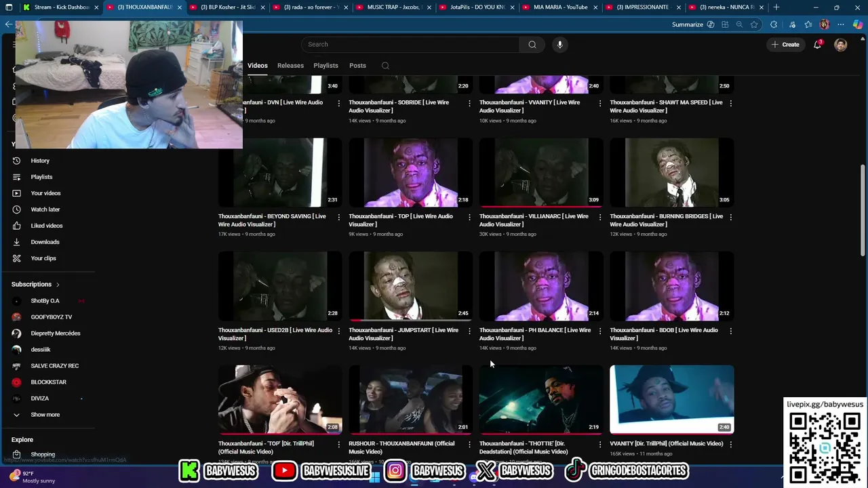Viewport: 868px width, 488px height.
Task: Open GOOFYBOYZ TV subscription channel
Action: pos(51,317)
